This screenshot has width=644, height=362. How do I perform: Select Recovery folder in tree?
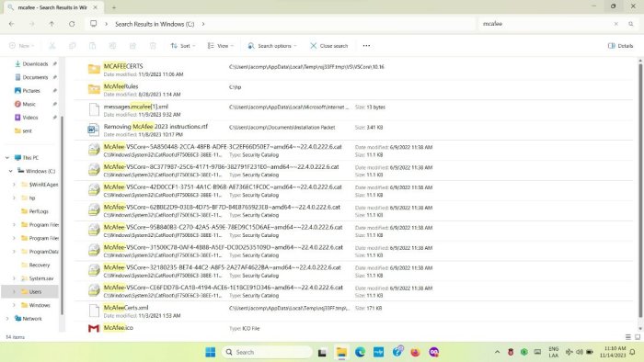click(36, 265)
